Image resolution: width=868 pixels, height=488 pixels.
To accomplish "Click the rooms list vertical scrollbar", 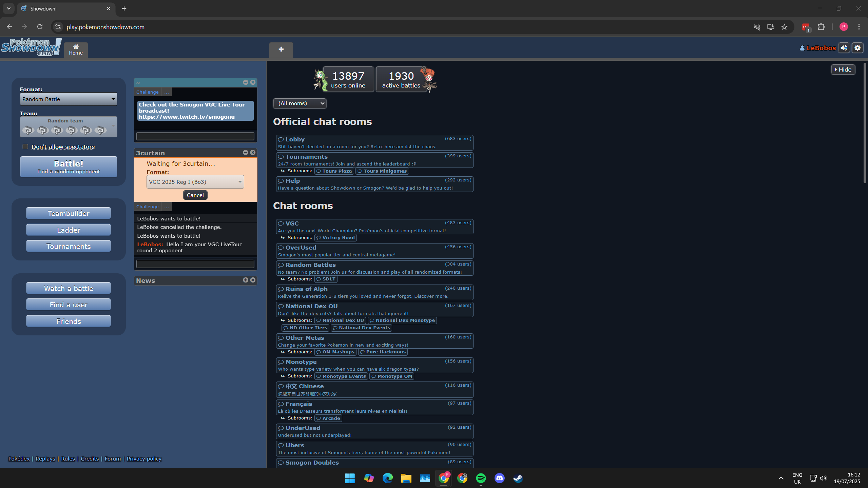I will pyautogui.click(x=865, y=123).
